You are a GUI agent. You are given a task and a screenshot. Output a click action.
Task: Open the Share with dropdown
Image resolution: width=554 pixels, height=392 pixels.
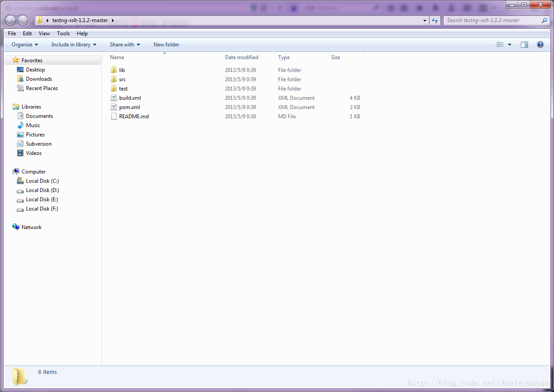[x=125, y=45]
